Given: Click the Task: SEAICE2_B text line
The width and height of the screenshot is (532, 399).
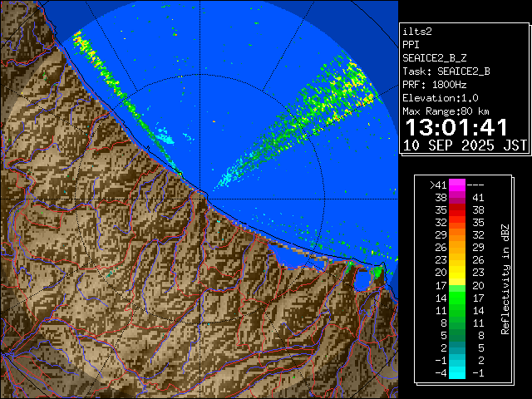Looking at the screenshot, I should tap(446, 71).
